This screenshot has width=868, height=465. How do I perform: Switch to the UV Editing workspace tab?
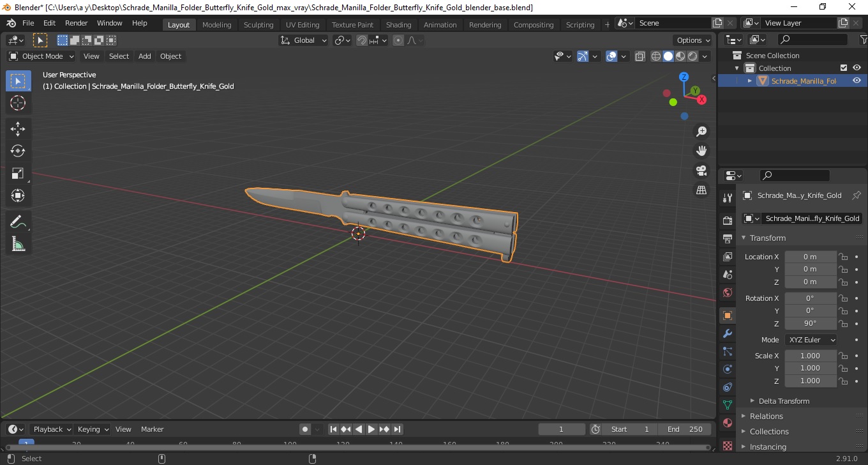coord(303,24)
